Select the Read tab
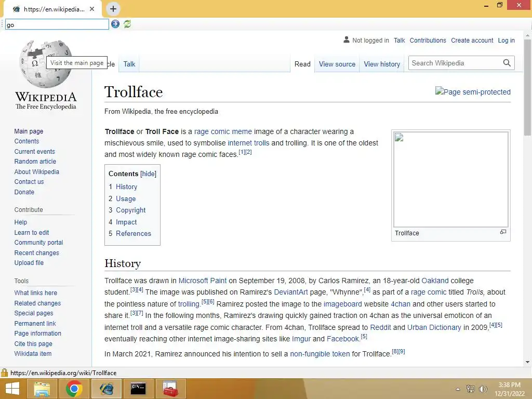The height and width of the screenshot is (399, 532). coord(302,64)
